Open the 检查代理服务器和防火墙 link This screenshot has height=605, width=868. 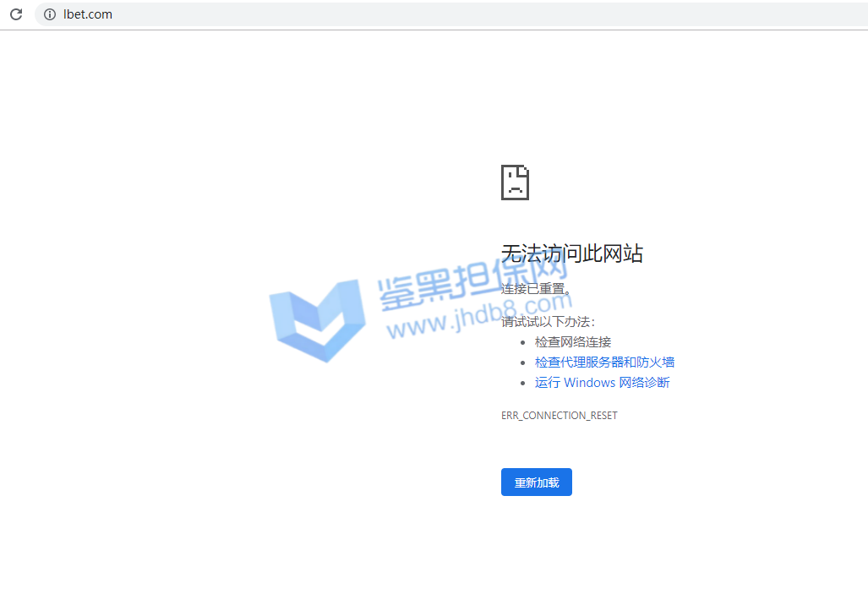click(x=604, y=362)
